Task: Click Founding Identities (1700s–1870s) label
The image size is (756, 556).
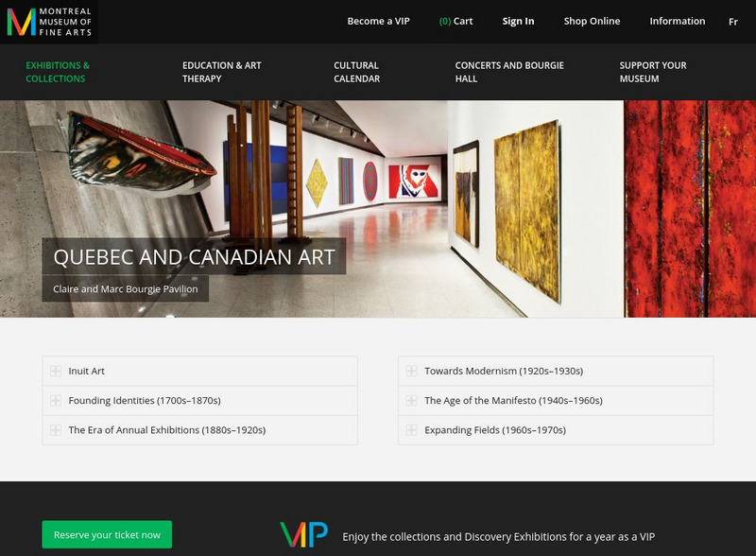Action: pyautogui.click(x=145, y=401)
